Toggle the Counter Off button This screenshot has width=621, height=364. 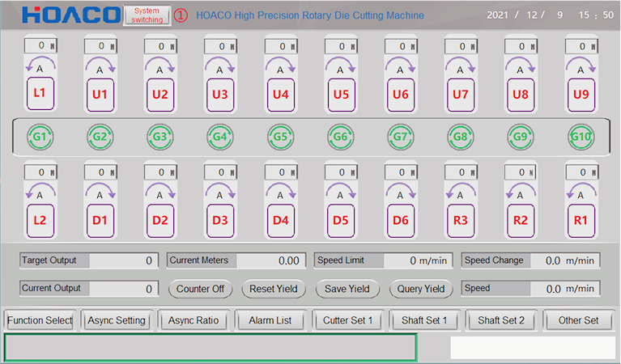point(200,289)
